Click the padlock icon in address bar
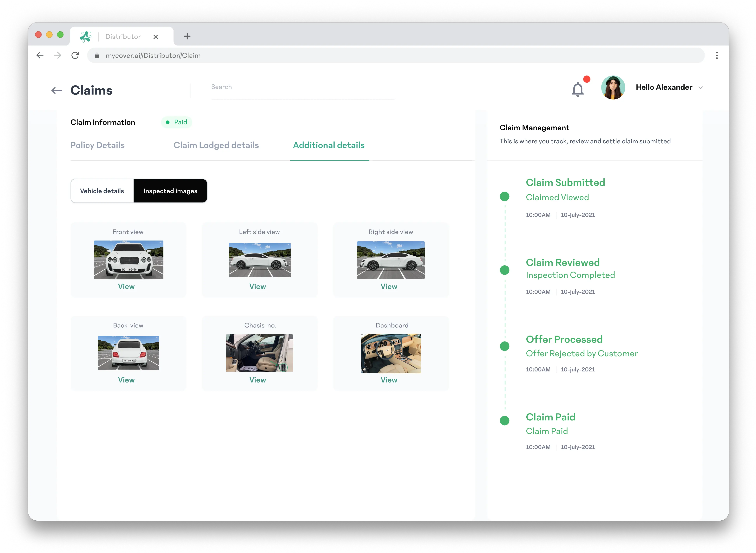756x553 pixels. tap(97, 55)
